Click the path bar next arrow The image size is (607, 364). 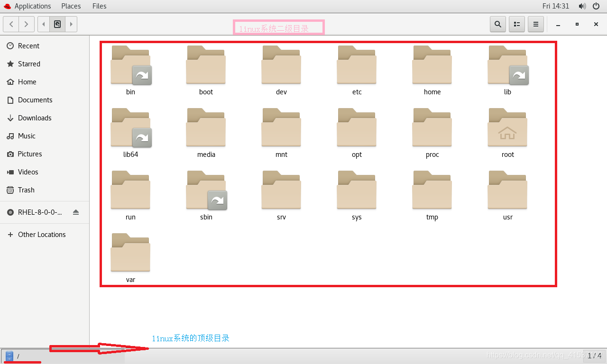pyautogui.click(x=71, y=24)
